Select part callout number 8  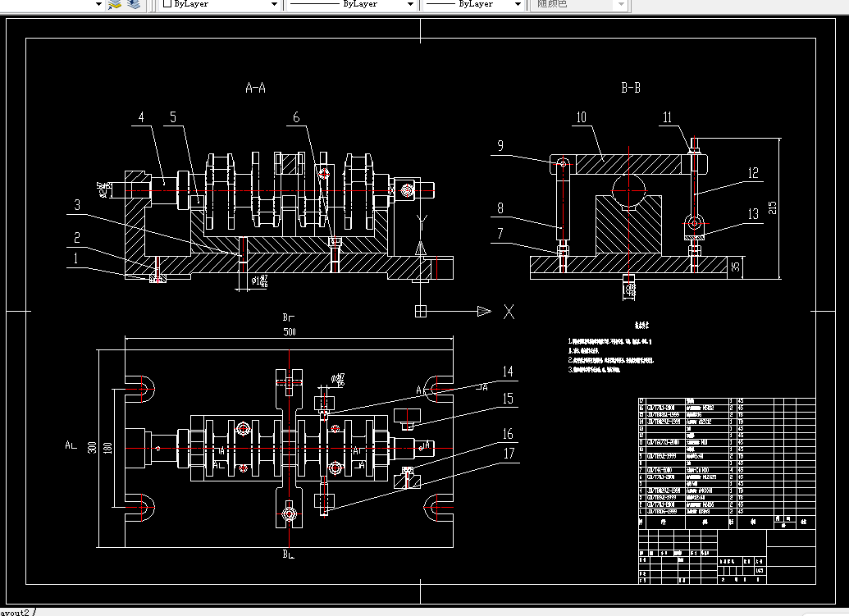(x=500, y=208)
